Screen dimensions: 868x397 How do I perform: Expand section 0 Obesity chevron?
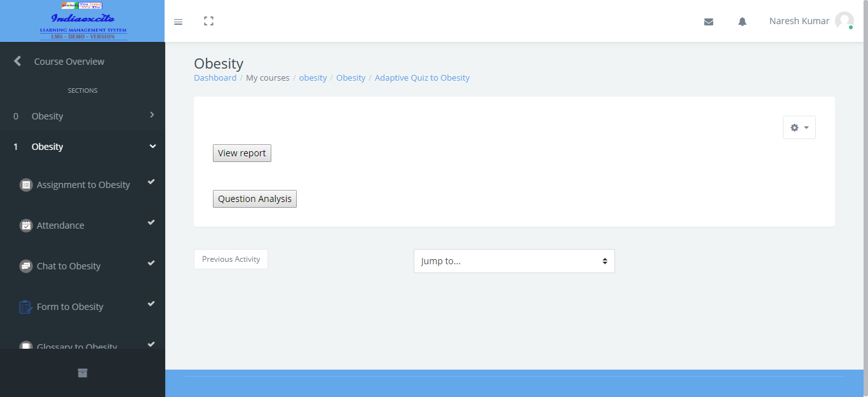point(152,115)
